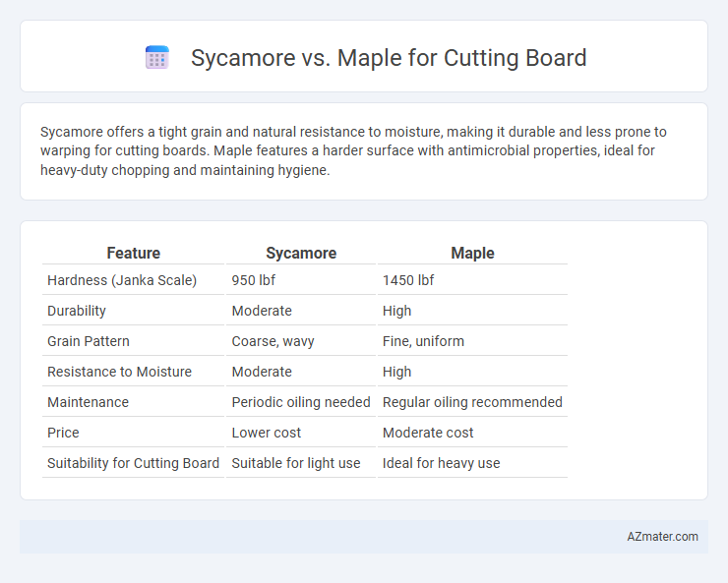728x583 pixels.
Task: Open the AZmater.com footer link
Action: 662,537
